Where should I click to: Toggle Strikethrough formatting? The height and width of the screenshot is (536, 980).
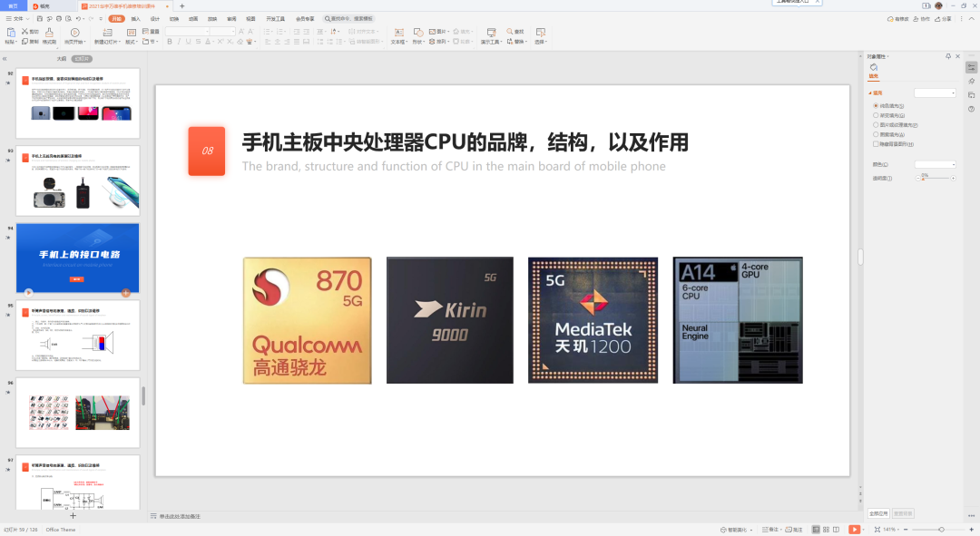[x=198, y=42]
